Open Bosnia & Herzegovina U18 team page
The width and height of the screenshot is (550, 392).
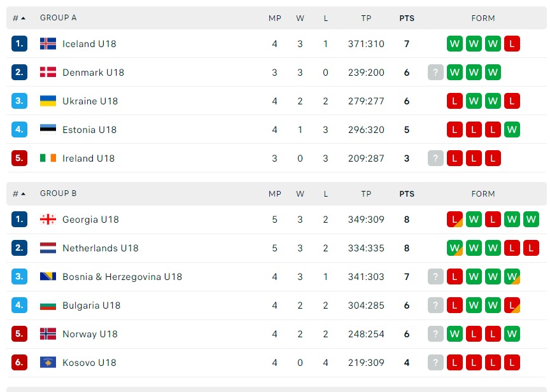point(122,277)
